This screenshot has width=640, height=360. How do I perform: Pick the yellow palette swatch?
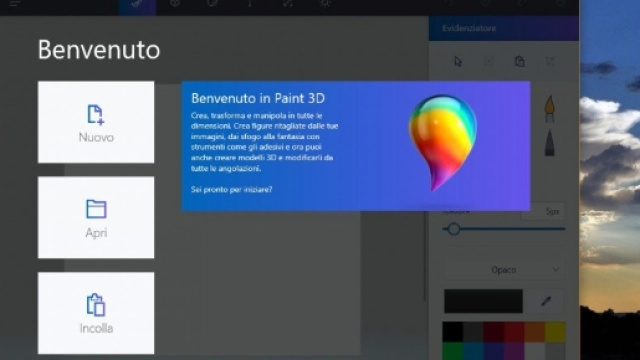point(555,332)
